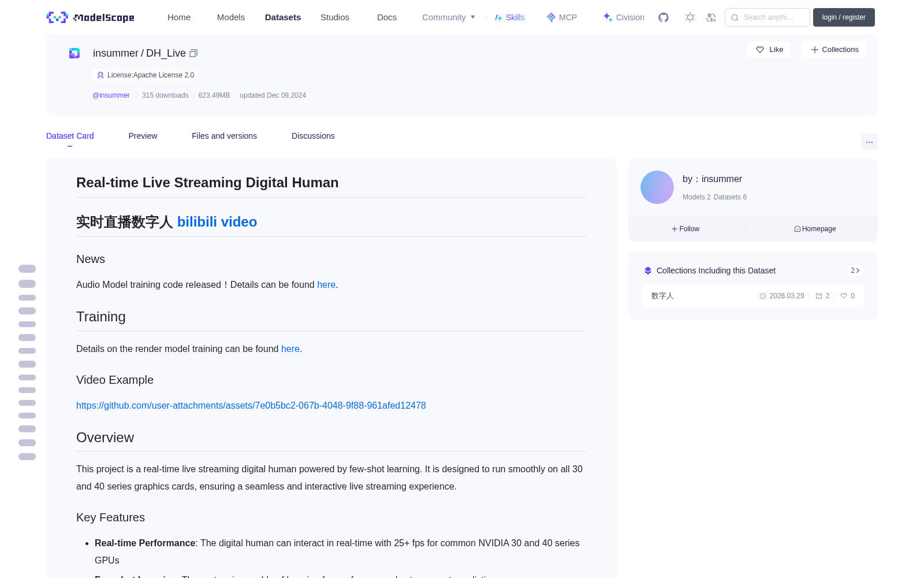This screenshot has width=924, height=578.
Task: Click the login / register button
Action: 844,17
